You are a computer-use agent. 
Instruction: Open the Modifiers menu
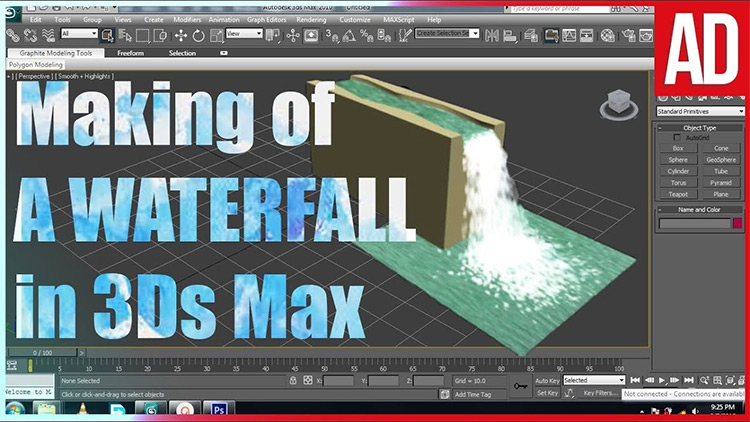point(187,20)
